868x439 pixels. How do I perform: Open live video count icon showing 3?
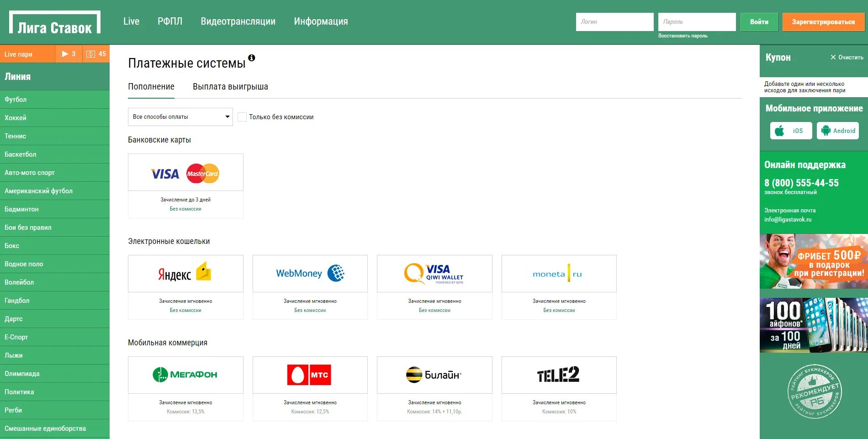pyautogui.click(x=69, y=54)
